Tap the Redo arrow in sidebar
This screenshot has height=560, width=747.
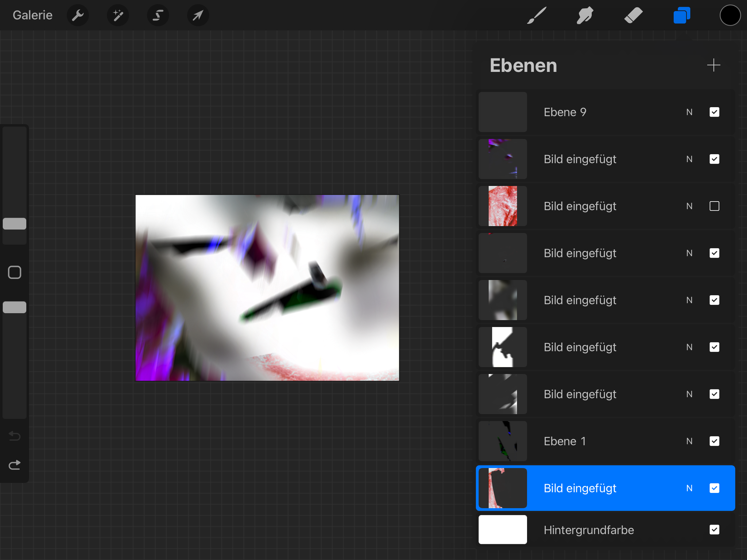click(15, 465)
